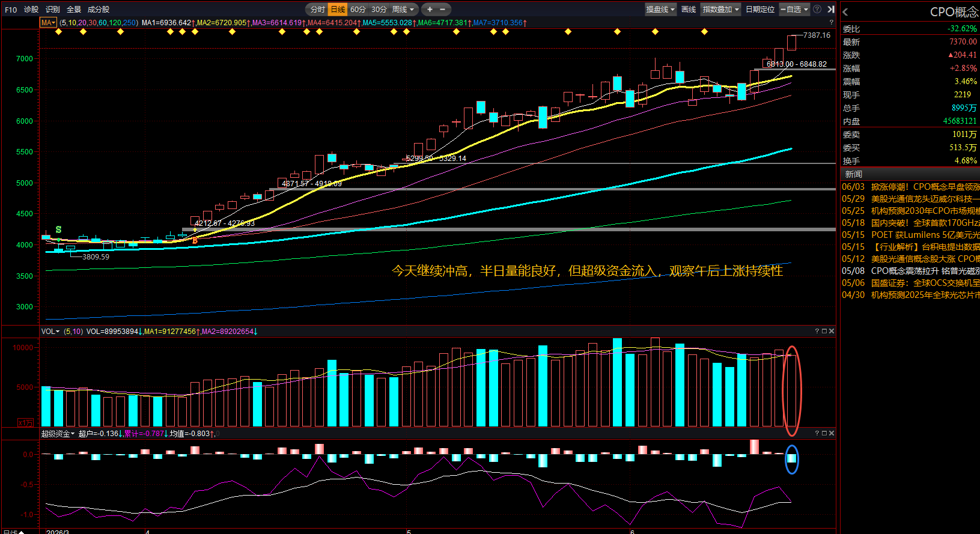
Task: Maximize the VOL indicator panel
Action: (x=824, y=331)
